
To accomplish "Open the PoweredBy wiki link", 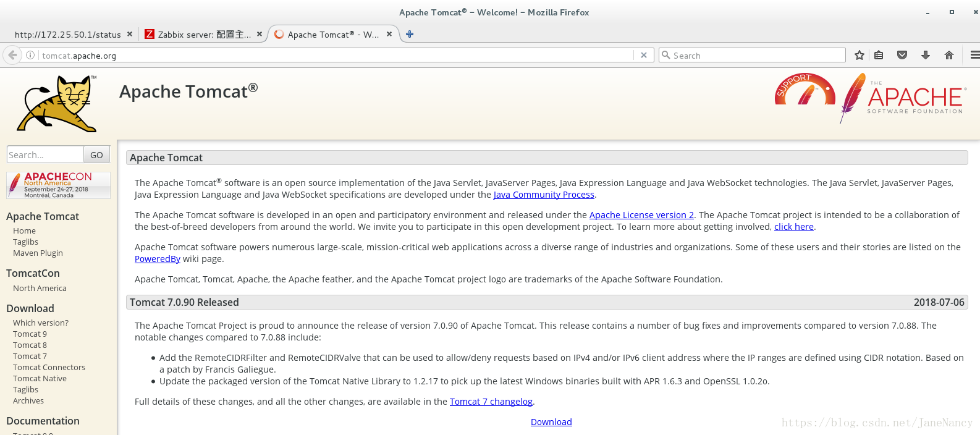I will click(158, 259).
